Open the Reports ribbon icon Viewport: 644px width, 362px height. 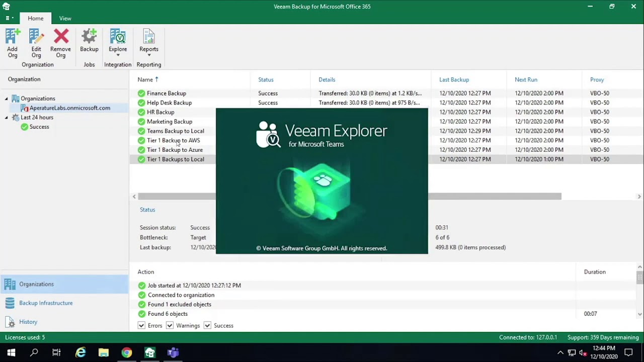tap(149, 37)
